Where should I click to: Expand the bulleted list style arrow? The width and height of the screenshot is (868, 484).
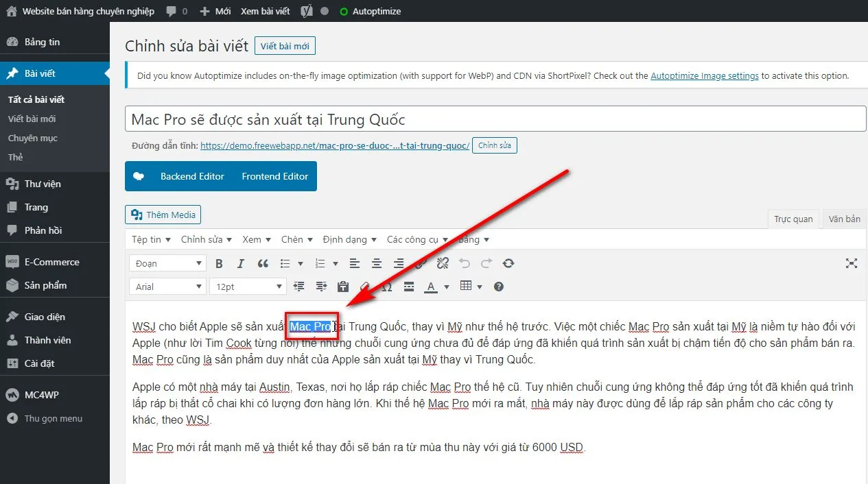click(x=300, y=263)
